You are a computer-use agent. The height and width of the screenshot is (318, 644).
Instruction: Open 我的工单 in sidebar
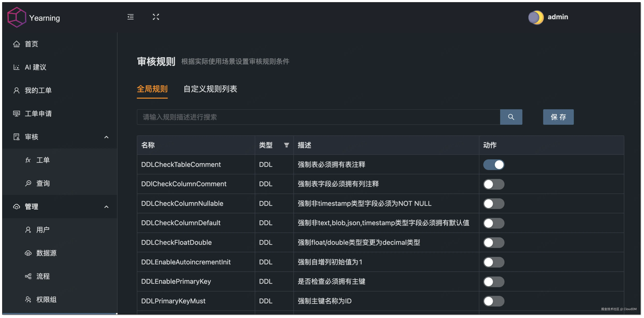(x=38, y=90)
